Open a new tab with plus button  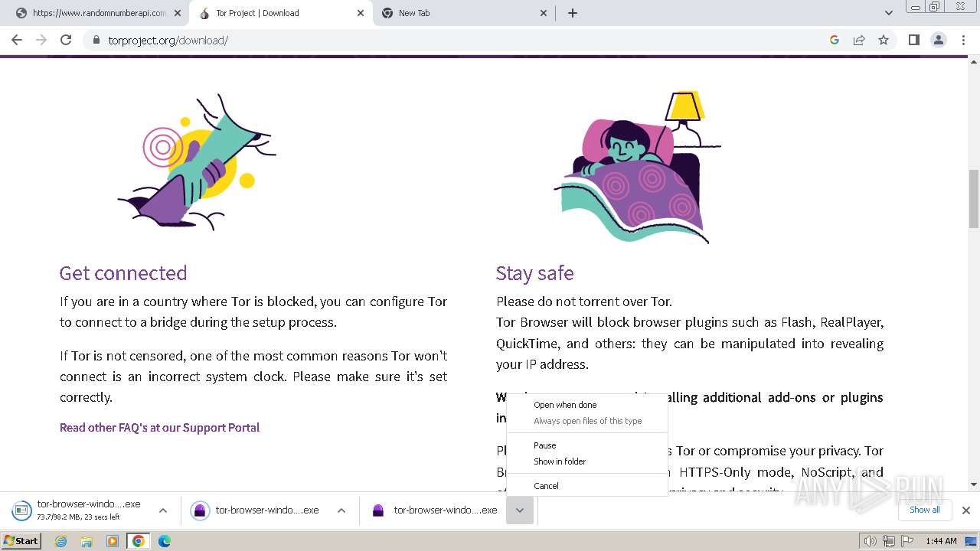pyautogui.click(x=573, y=13)
